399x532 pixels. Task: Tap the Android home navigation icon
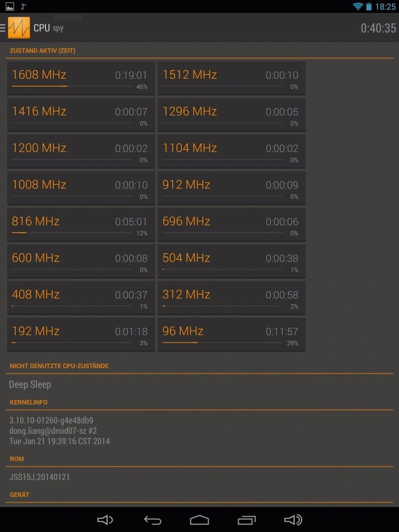pyautogui.click(x=199, y=520)
